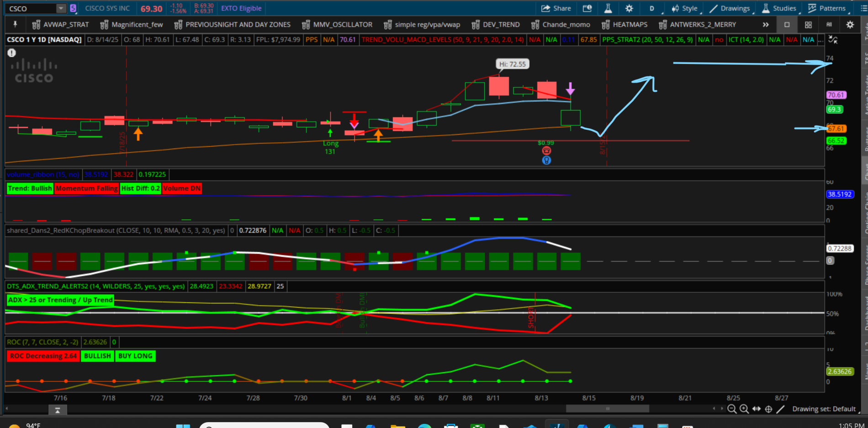Screen dimensions: 868x428
Task: Click the pin icon on study sets bar
Action: [x=15, y=24]
